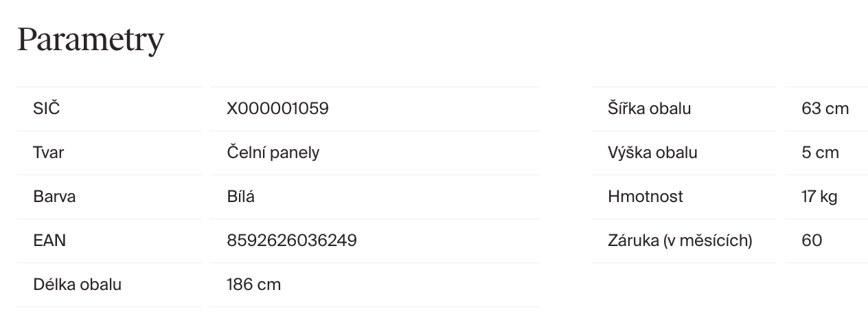Screen dimensions: 868x334
Task: Click the SIČ value X000001059
Action: [277, 109]
